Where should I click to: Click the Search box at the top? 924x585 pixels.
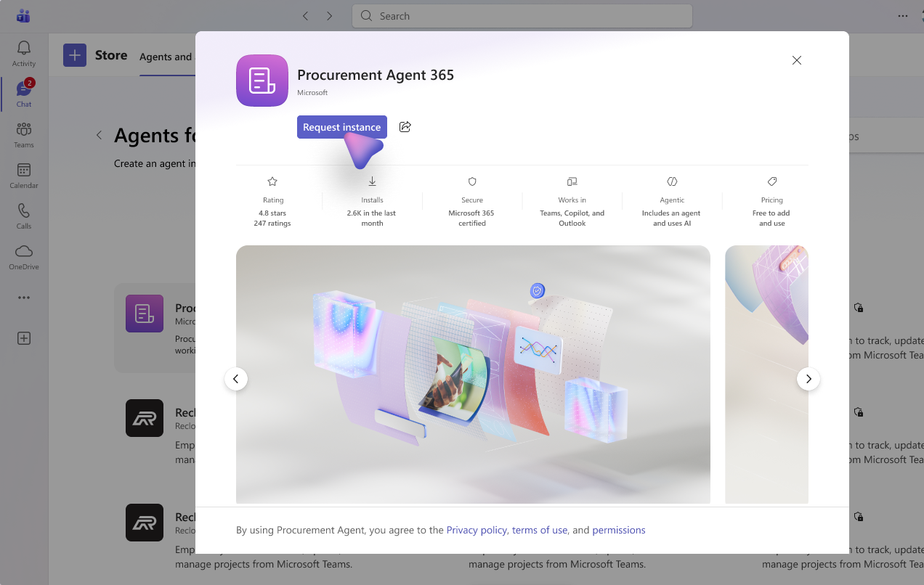click(x=522, y=16)
